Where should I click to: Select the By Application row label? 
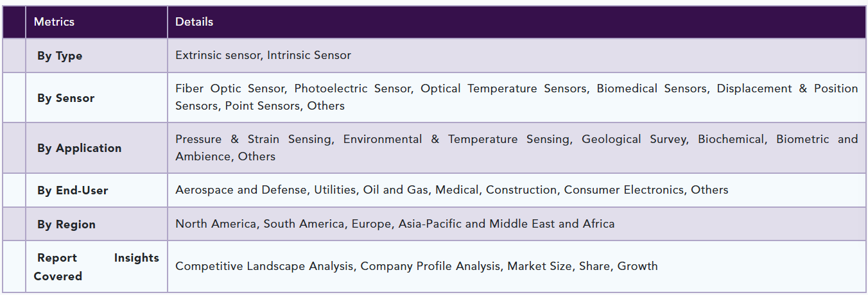(x=79, y=148)
